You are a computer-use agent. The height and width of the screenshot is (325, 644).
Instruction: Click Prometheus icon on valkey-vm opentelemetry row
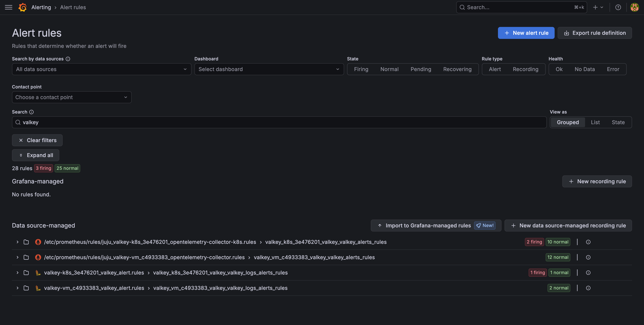tap(38, 257)
